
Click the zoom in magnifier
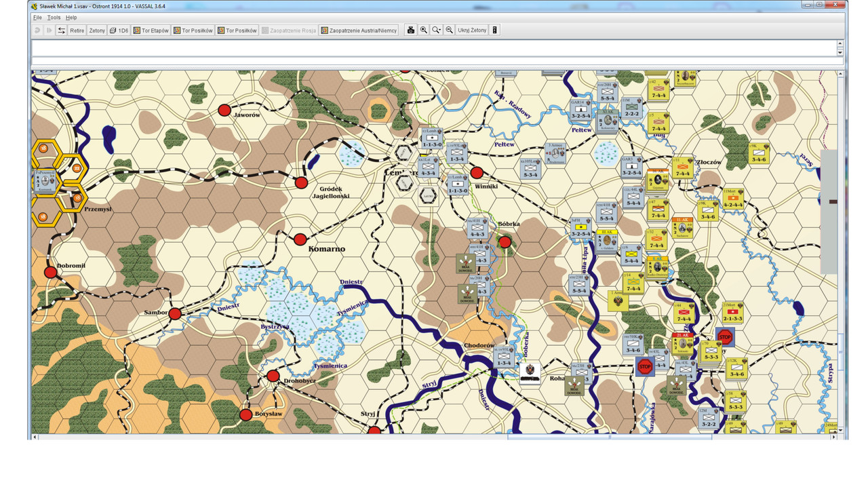coord(424,31)
